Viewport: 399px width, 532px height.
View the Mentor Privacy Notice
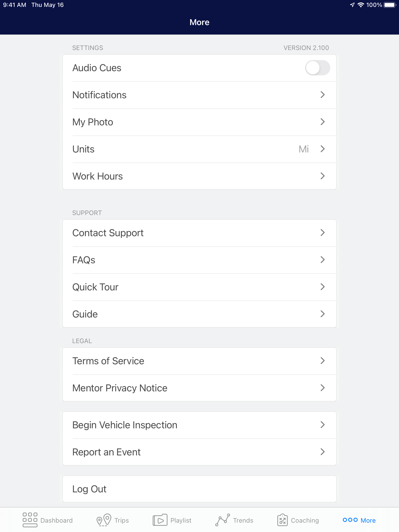(x=199, y=388)
